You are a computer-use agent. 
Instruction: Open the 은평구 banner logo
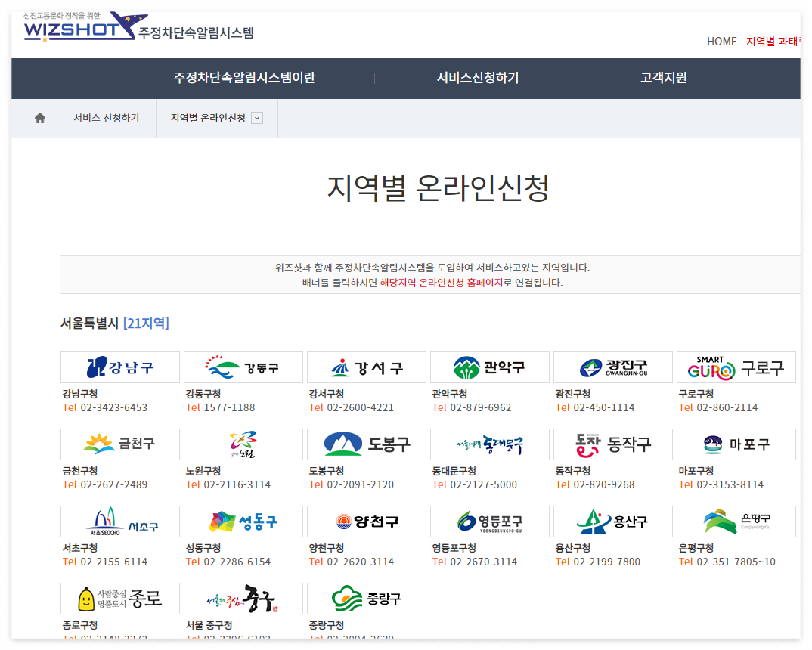point(736,522)
